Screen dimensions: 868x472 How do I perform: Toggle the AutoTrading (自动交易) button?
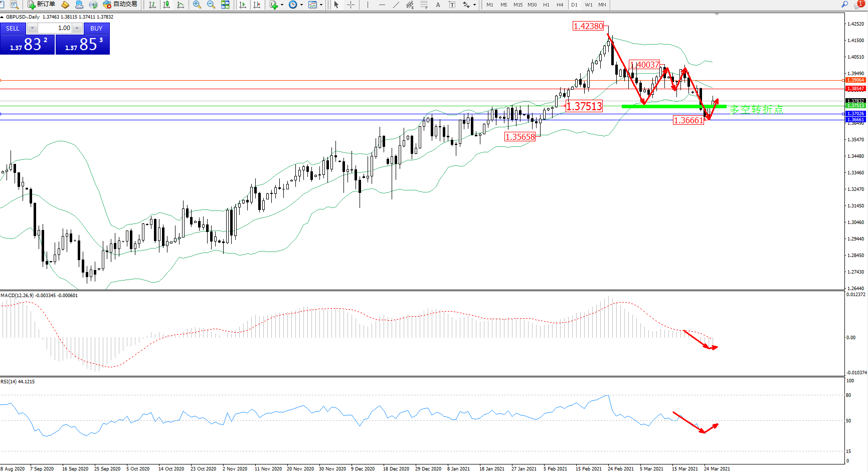(120, 5)
